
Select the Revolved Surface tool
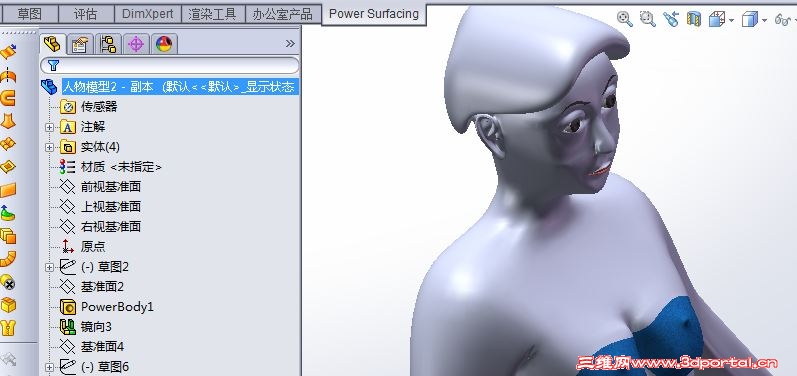point(8,75)
